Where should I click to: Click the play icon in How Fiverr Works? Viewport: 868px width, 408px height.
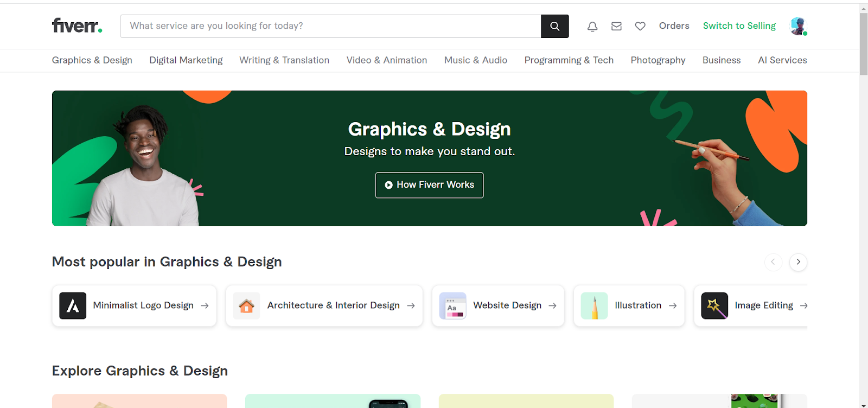click(x=388, y=185)
